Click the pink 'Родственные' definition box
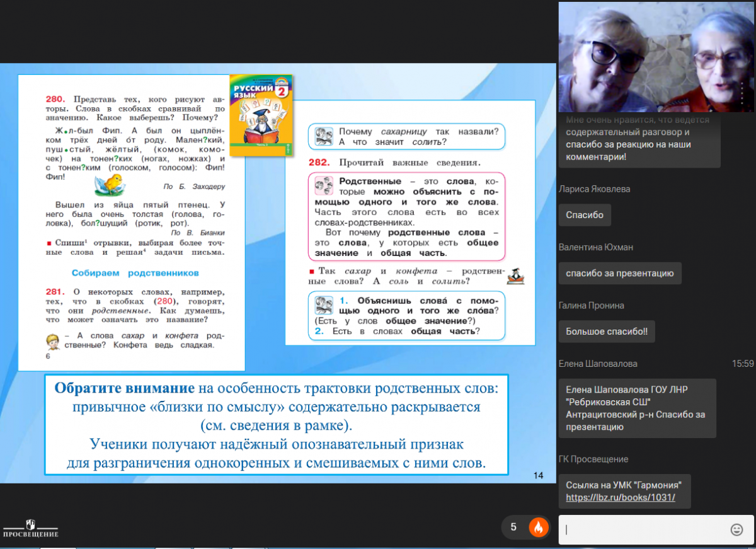756x549 pixels. (x=406, y=216)
